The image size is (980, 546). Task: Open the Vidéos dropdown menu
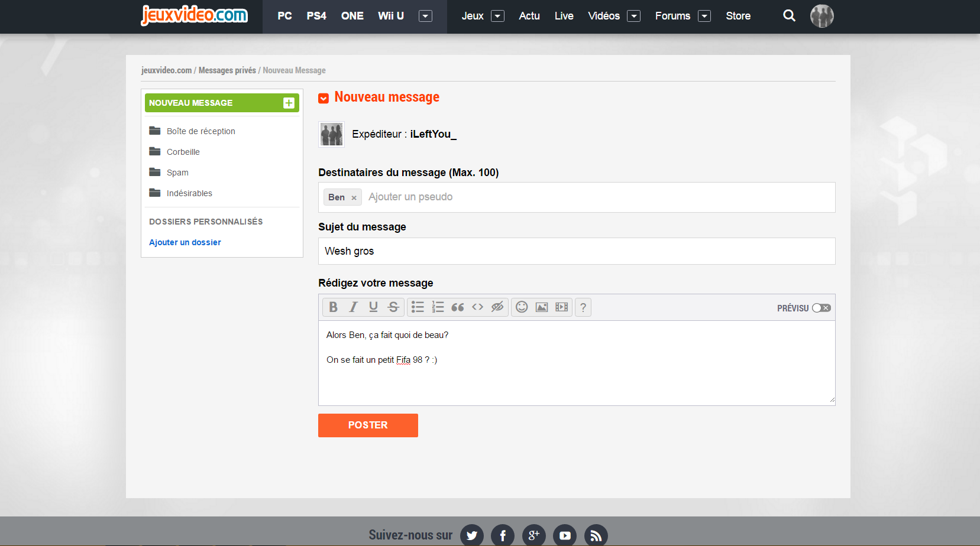tap(633, 16)
